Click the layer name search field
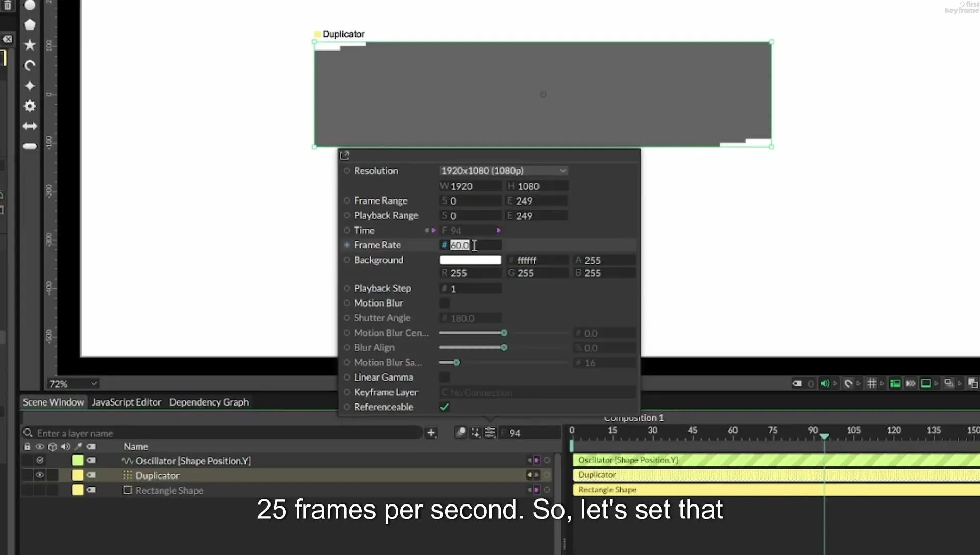This screenshot has width=980, height=555. [x=222, y=433]
